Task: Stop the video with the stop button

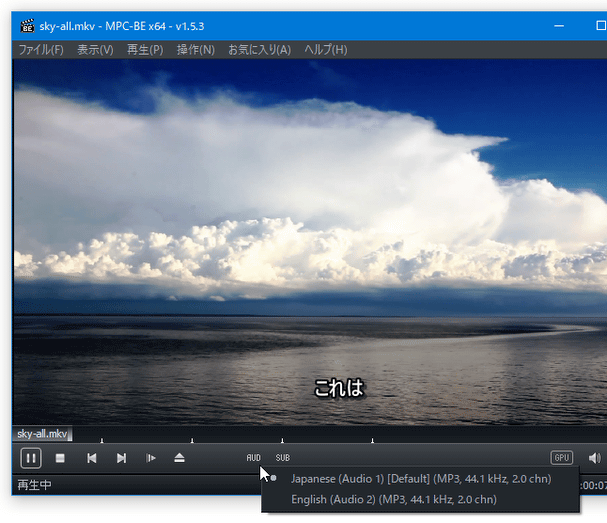Action: pyautogui.click(x=60, y=458)
